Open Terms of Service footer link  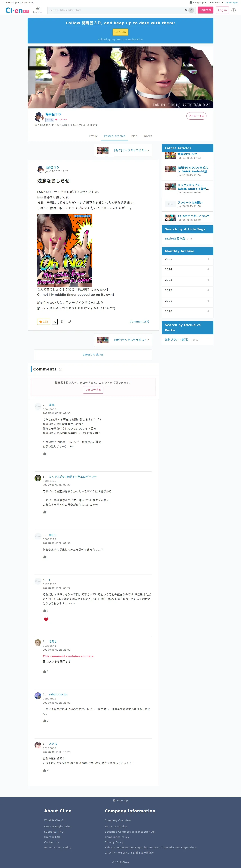[116, 826]
